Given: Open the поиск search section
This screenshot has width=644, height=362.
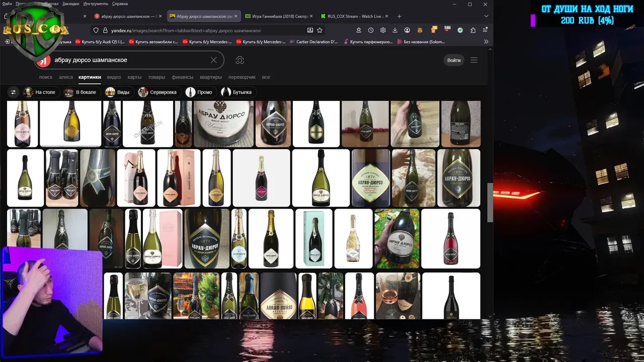Looking at the screenshot, I should pyautogui.click(x=46, y=77).
